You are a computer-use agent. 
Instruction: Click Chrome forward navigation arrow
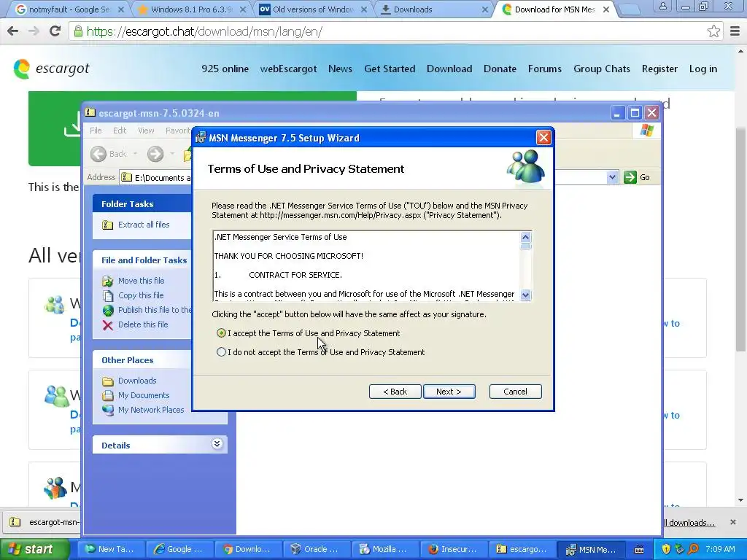[x=34, y=31]
